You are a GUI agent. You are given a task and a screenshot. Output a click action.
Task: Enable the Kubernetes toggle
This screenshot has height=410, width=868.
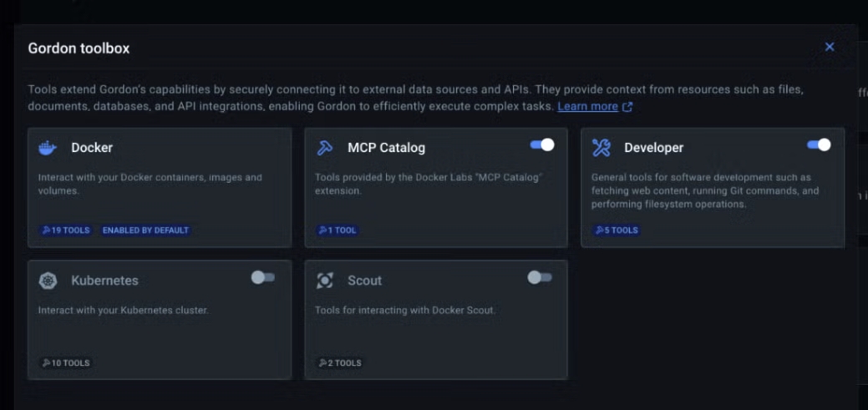[263, 278]
